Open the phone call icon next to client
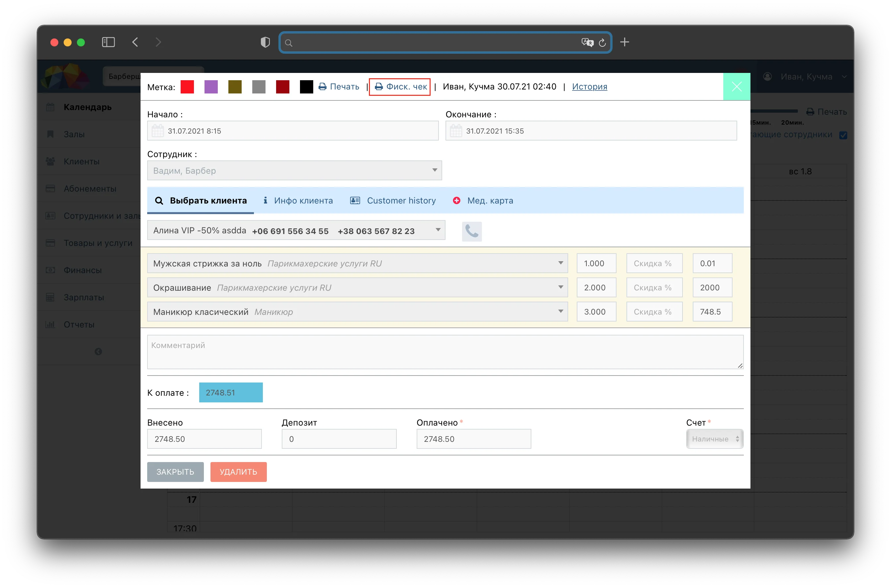This screenshot has width=891, height=588. click(x=472, y=231)
